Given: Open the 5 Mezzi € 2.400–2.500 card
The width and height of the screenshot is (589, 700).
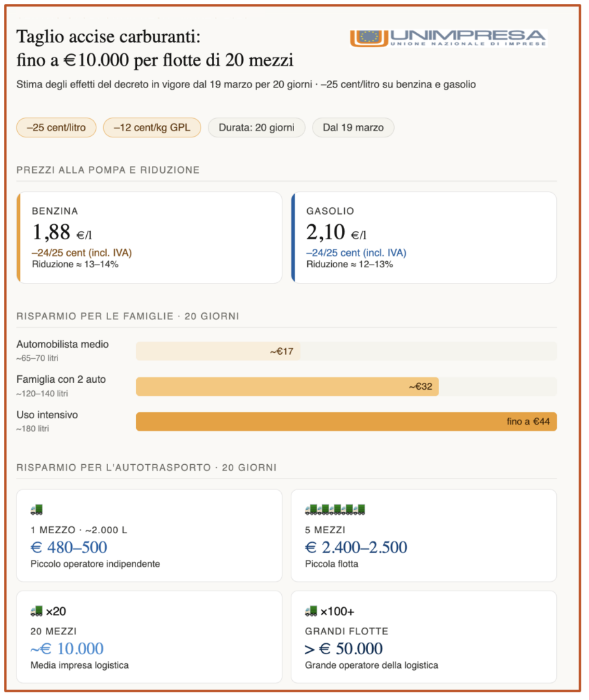Looking at the screenshot, I should point(423,535).
